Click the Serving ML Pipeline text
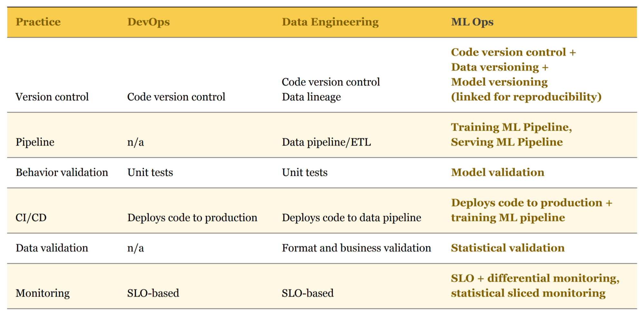Screen dimensions: 644x317 point(507,142)
